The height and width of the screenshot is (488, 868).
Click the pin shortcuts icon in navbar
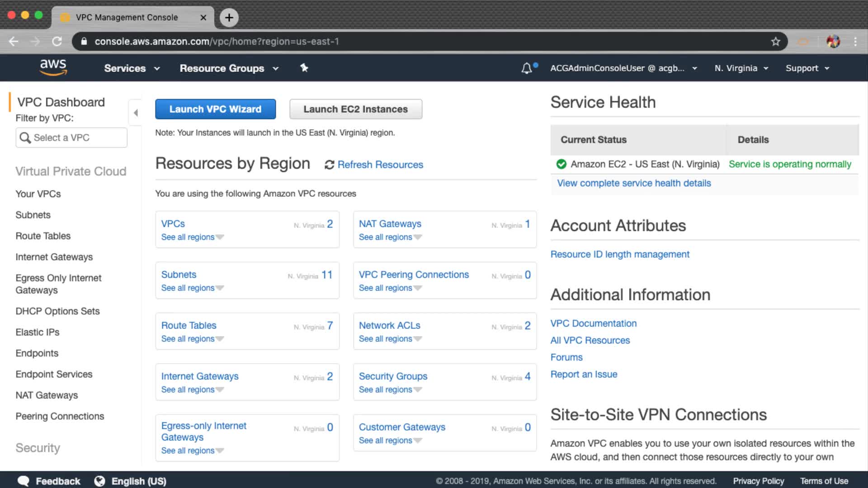304,68
